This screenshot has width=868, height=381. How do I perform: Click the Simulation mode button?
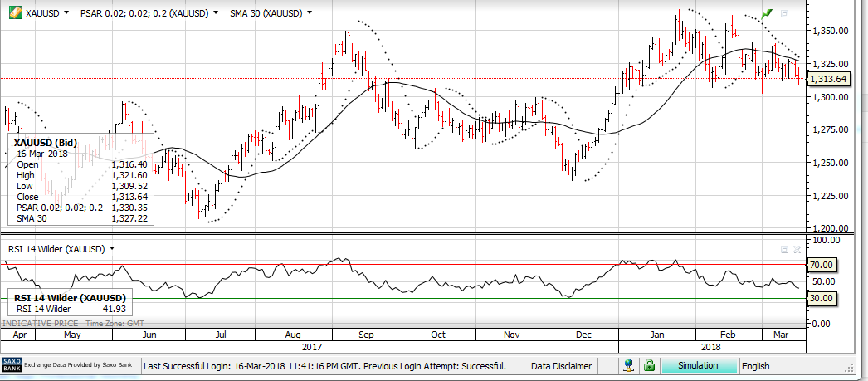699,365
